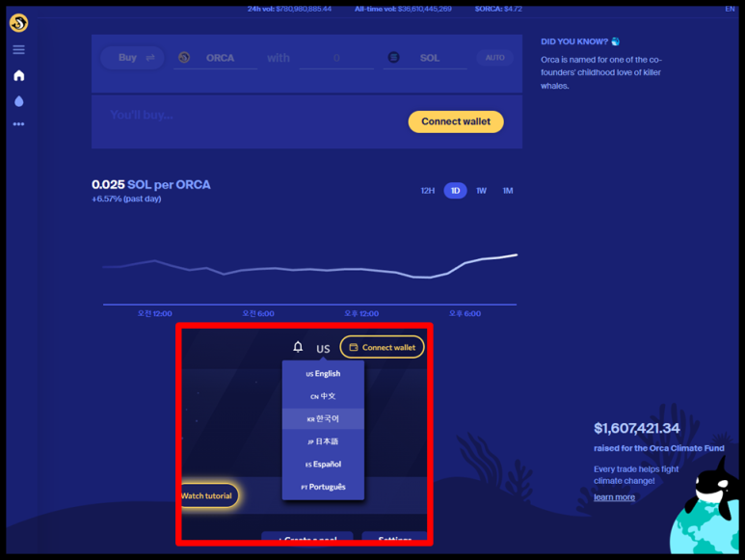Open the three-dot more menu in sidebar

click(18, 124)
